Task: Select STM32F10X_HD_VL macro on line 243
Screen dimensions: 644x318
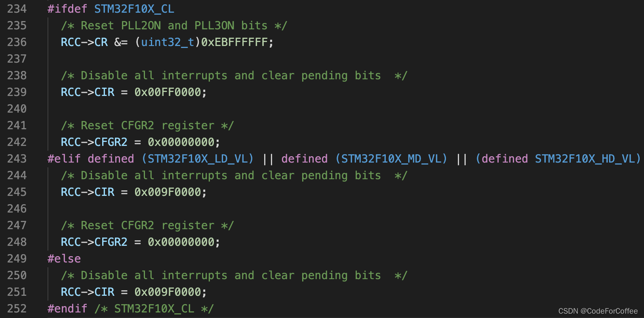Action: click(x=585, y=159)
